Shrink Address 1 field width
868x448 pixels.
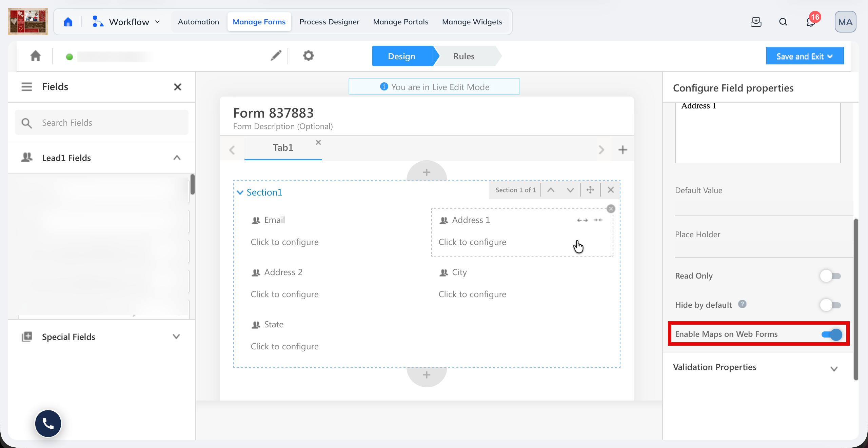(598, 220)
